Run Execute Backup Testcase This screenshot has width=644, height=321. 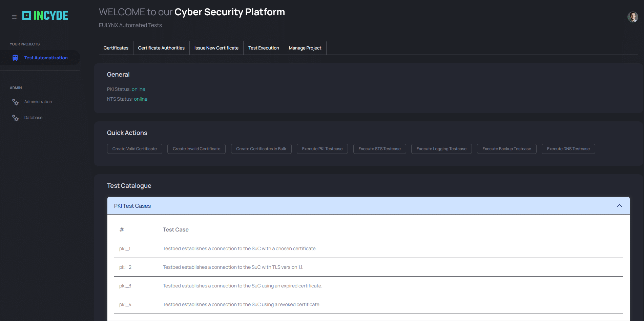[x=507, y=149]
